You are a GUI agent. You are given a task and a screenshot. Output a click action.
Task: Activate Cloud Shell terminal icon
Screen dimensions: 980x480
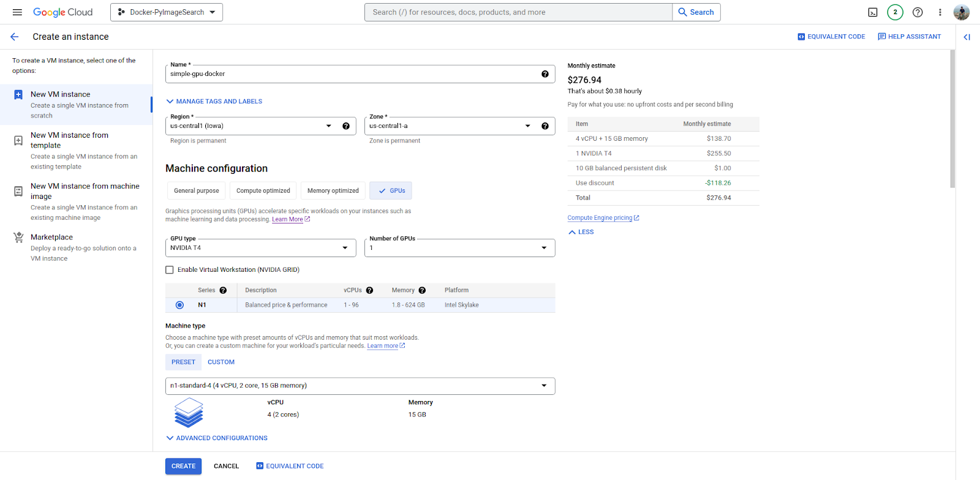tap(873, 12)
